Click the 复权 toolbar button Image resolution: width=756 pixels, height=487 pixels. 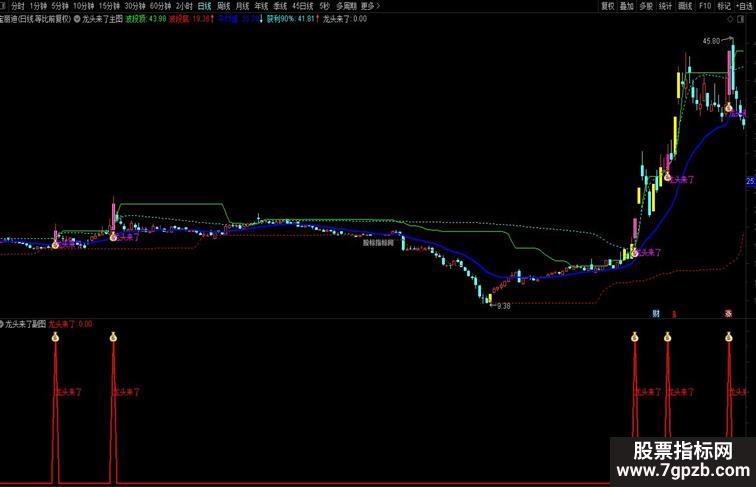tap(608, 6)
